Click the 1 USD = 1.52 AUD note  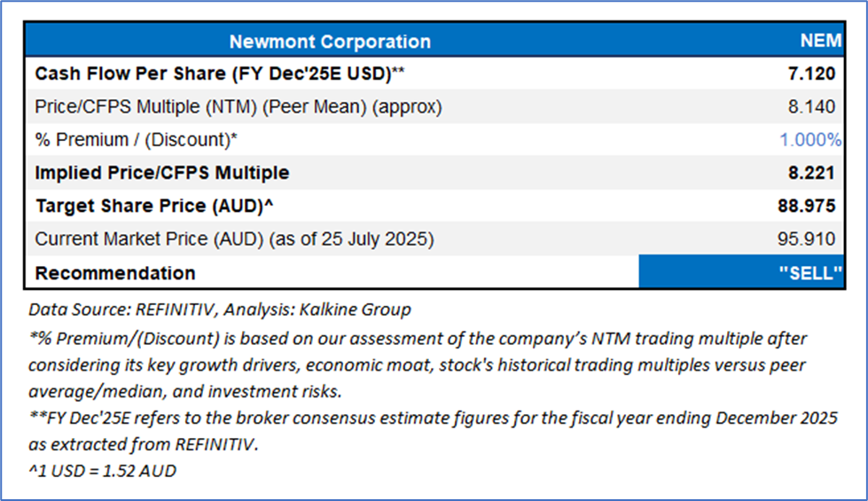pos(102,471)
